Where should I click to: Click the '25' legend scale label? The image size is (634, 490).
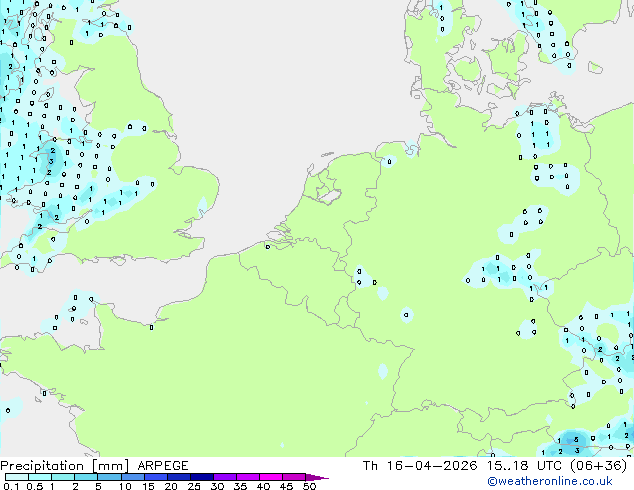(x=194, y=486)
